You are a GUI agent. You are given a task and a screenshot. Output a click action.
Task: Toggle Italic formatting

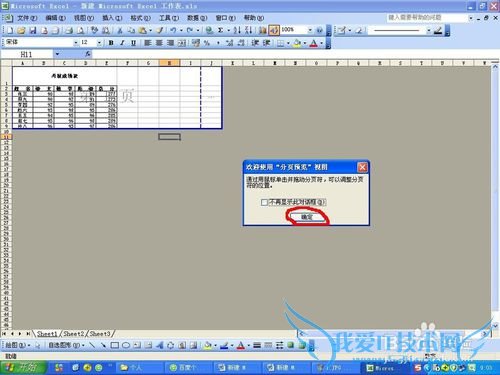coord(122,43)
